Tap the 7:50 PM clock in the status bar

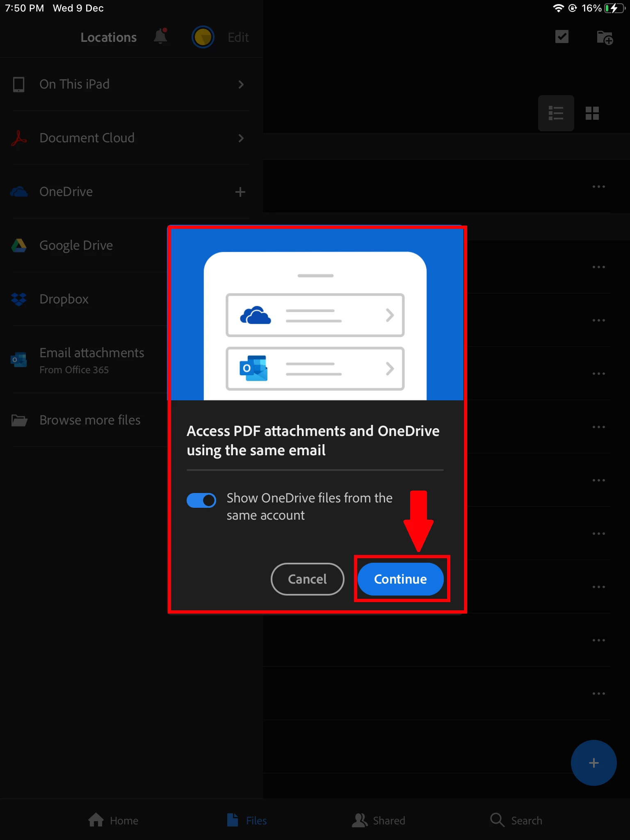pyautogui.click(x=25, y=8)
